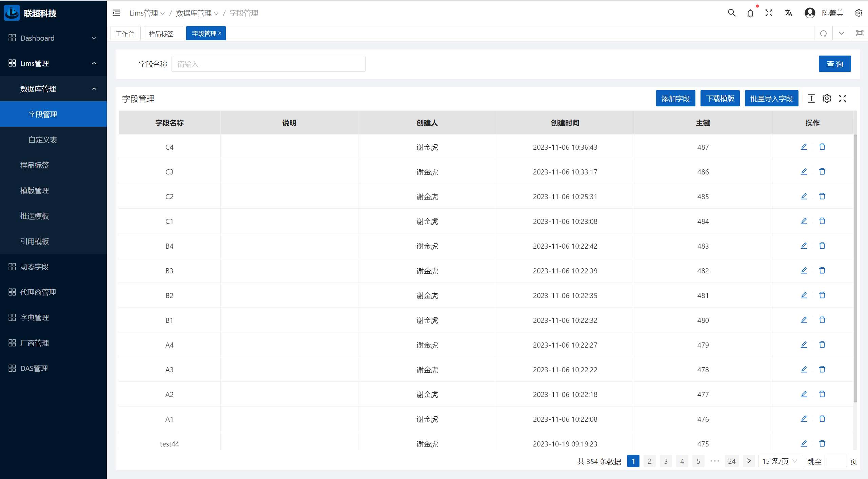Collapse the sidebar with the hamburger icon
The image size is (868, 479).
(116, 13)
